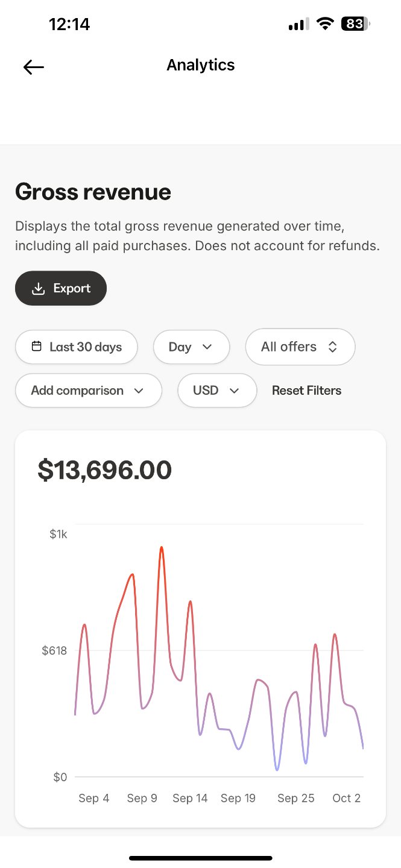Tap the cellular signal bars icon
Image resolution: width=401 pixels, height=868 pixels.
pyautogui.click(x=298, y=24)
